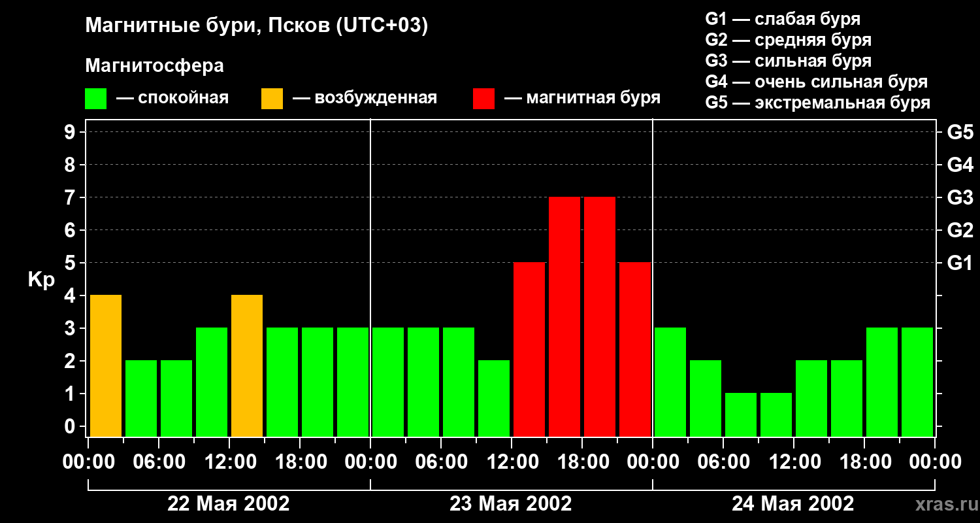
Task: Click the 'G5' label on the right axis
Action: click(960, 132)
